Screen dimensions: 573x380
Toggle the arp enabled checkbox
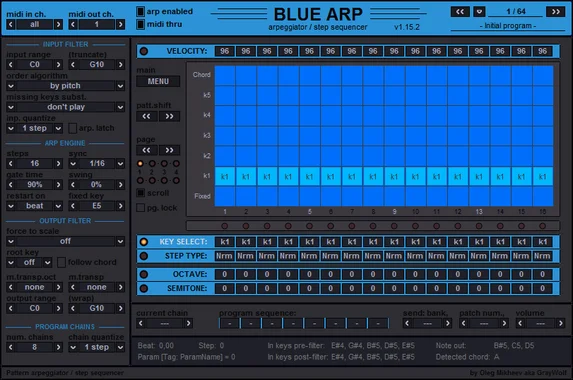pyautogui.click(x=140, y=11)
